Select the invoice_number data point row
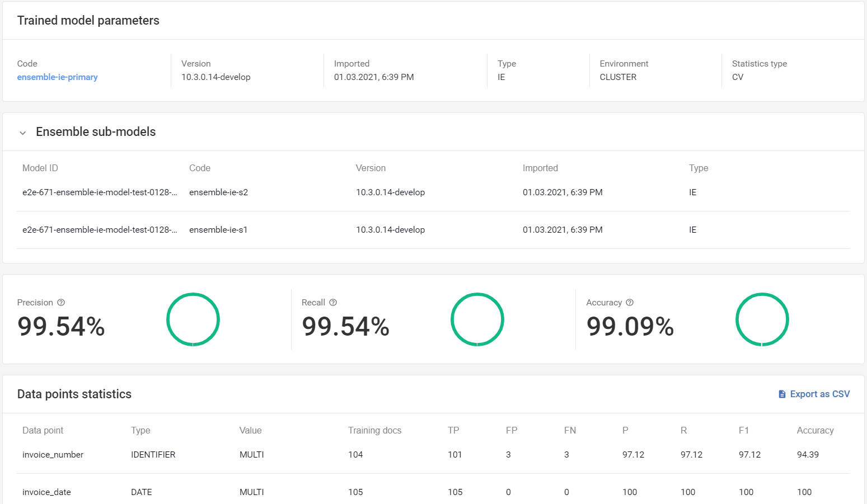Screen dimensions: 867x504 (433, 455)
